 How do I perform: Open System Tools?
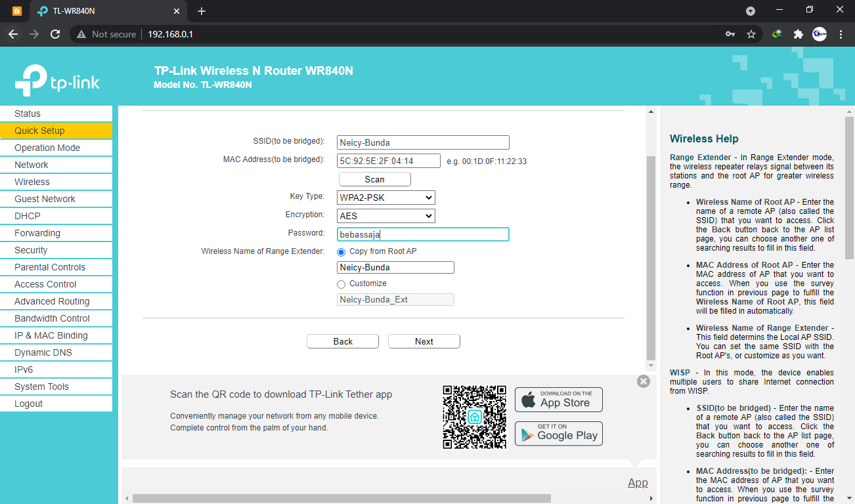pyautogui.click(x=56, y=387)
